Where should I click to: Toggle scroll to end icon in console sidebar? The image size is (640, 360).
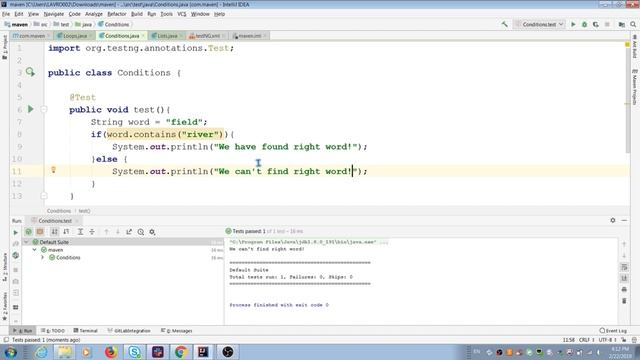[x=624, y=278]
